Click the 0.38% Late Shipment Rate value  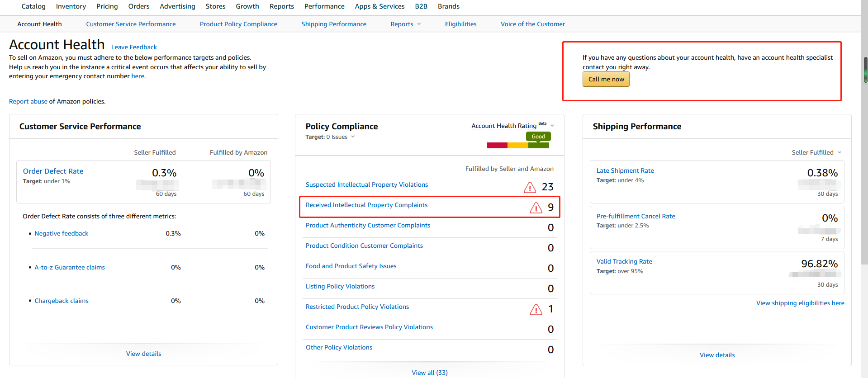823,173
